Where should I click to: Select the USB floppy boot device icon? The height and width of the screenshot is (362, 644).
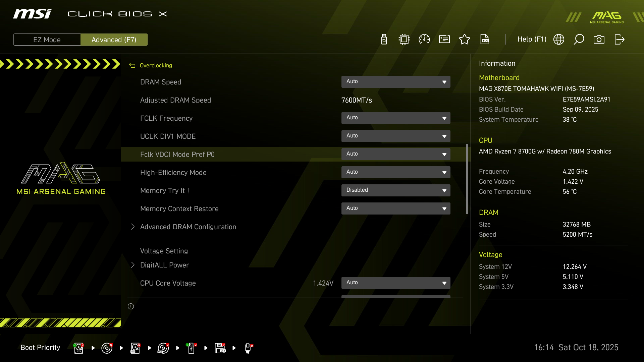click(220, 348)
